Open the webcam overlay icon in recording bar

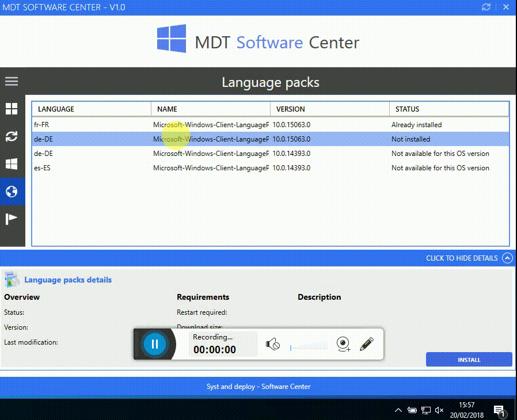point(343,343)
